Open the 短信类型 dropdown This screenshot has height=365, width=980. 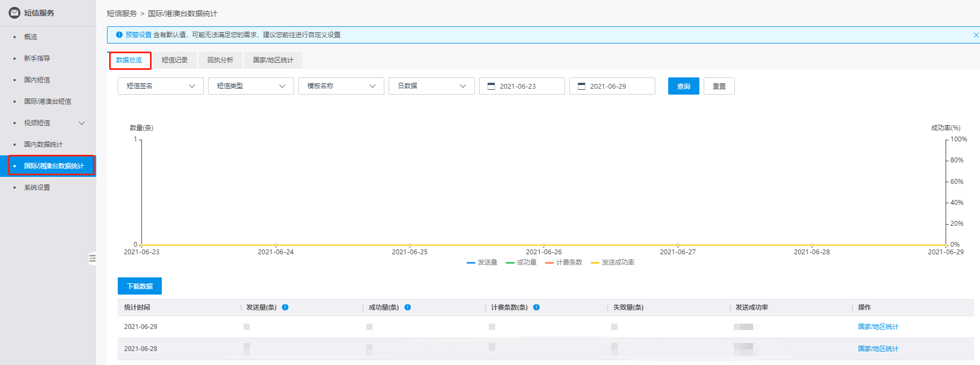click(x=251, y=86)
